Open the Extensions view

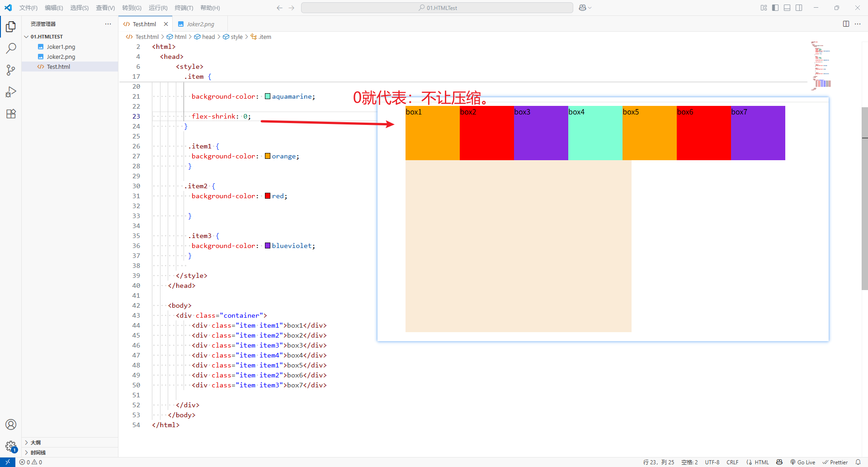pyautogui.click(x=11, y=114)
